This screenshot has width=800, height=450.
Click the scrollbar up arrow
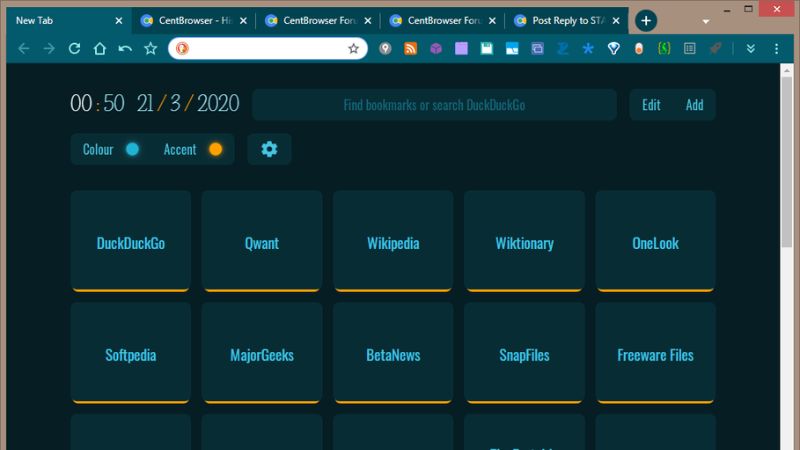[786, 70]
